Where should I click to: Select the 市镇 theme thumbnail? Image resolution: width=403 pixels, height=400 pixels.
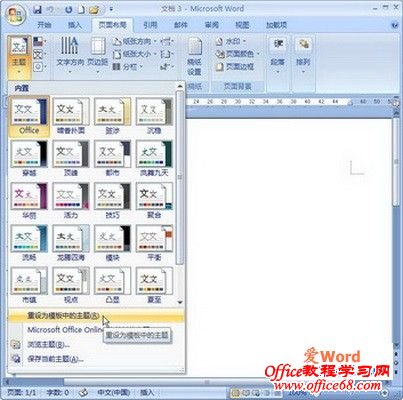pos(29,285)
